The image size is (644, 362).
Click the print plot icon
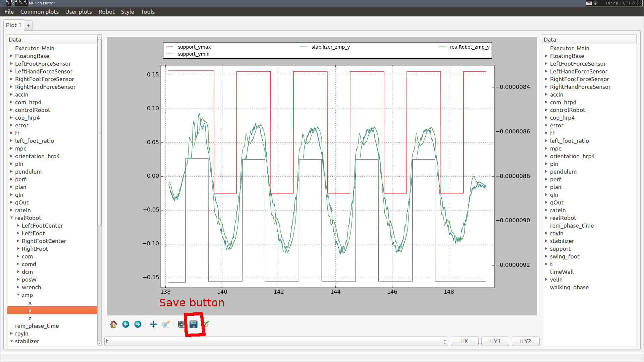pyautogui.click(x=181, y=324)
